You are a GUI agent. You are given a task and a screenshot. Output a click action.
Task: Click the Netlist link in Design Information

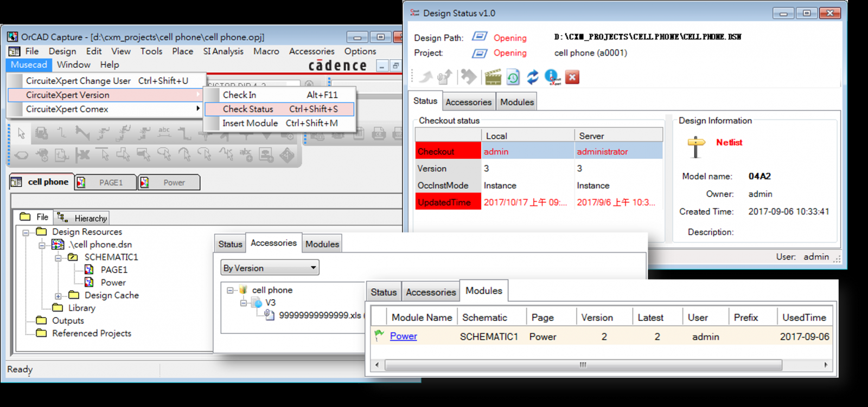point(729,143)
